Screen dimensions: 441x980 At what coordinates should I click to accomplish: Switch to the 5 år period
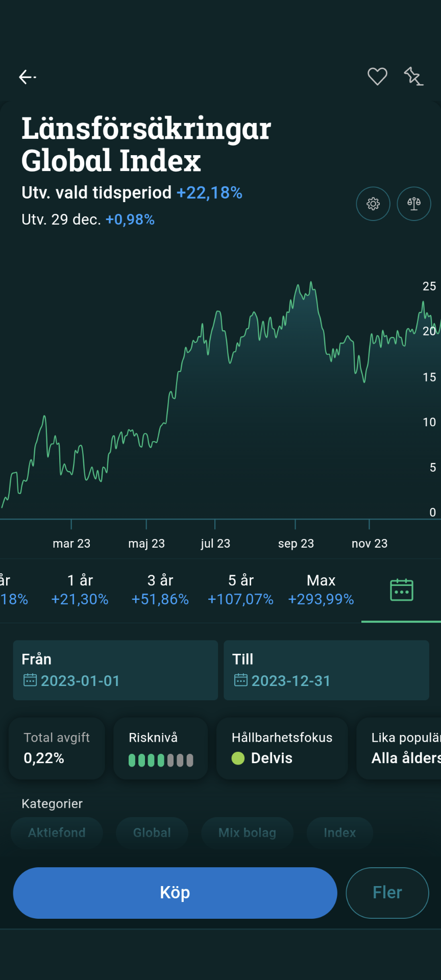[240, 590]
